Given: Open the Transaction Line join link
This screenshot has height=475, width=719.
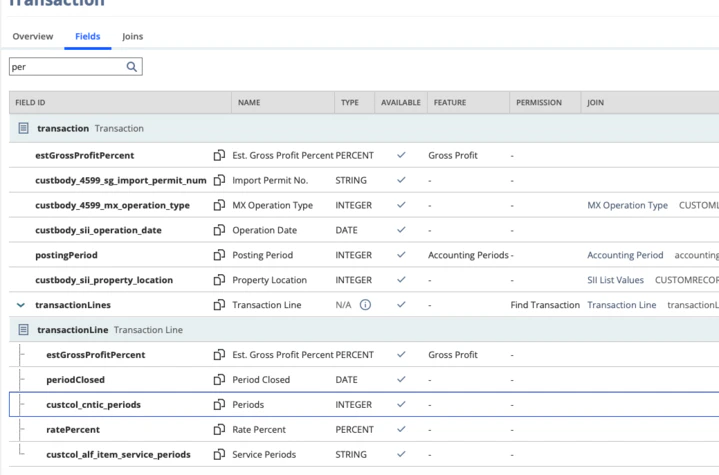Looking at the screenshot, I should click(x=621, y=305).
